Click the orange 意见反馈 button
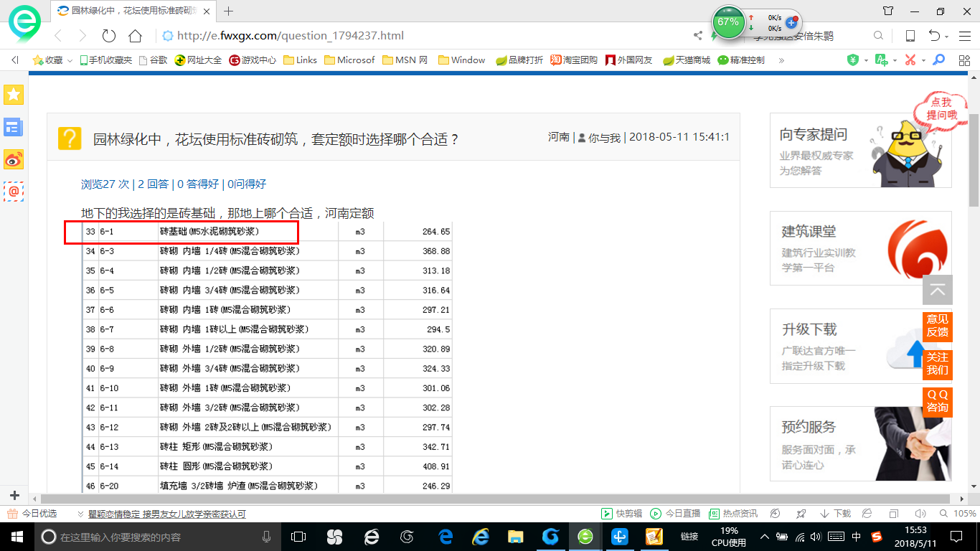980x551 pixels. coord(938,326)
